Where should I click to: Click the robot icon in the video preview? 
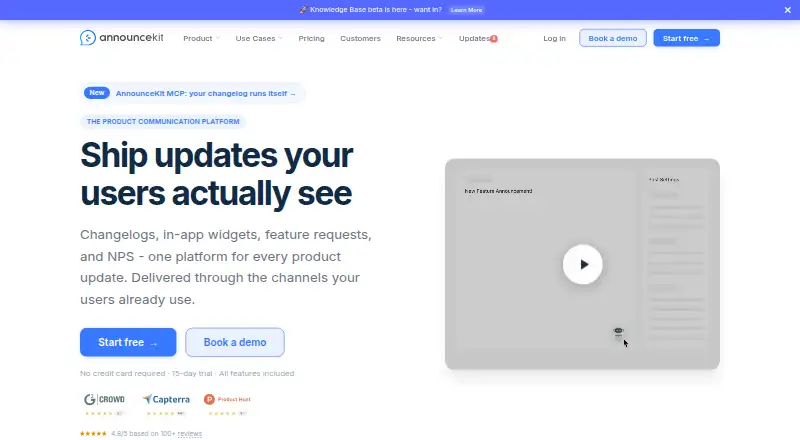click(618, 332)
